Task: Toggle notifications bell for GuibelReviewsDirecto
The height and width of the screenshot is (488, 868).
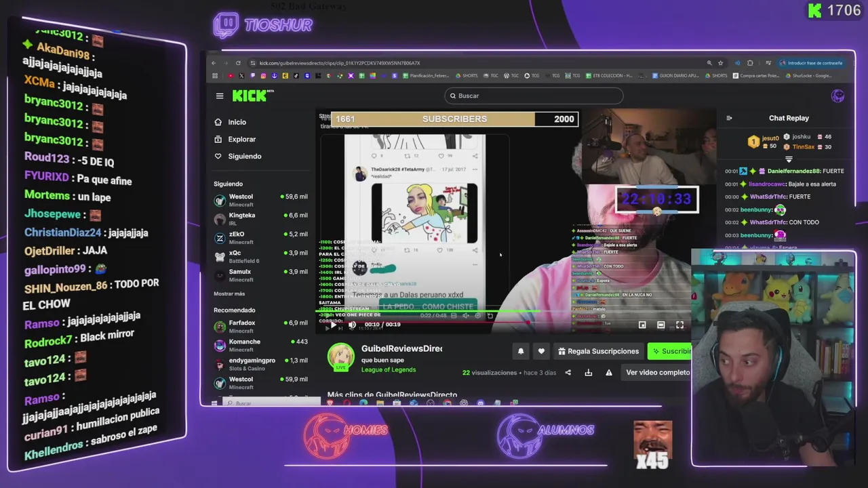Action: coord(521,351)
